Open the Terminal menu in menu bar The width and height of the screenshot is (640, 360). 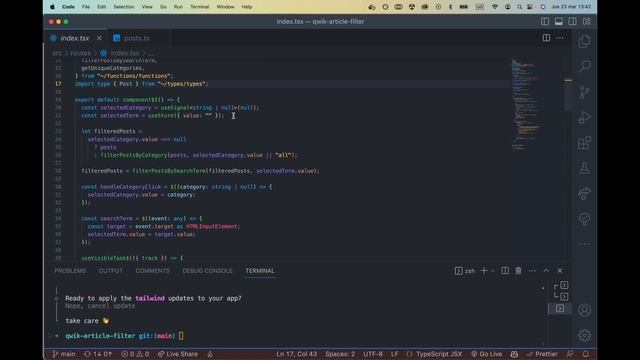tap(200, 7)
